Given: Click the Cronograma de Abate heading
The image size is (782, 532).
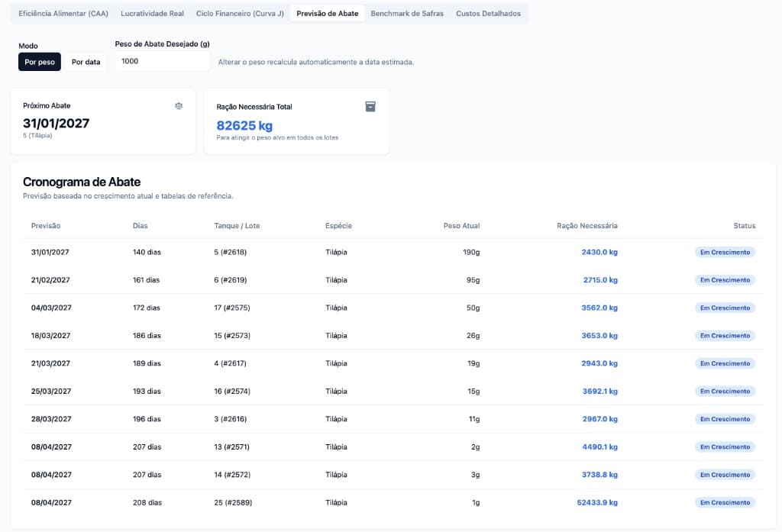Looking at the screenshot, I should pos(82,182).
